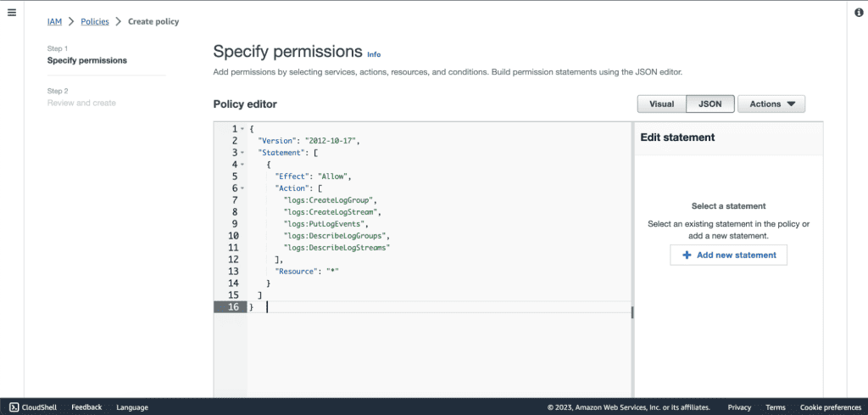The image size is (868, 415).
Task: Switch the policy editor to Visual
Action: 661,104
